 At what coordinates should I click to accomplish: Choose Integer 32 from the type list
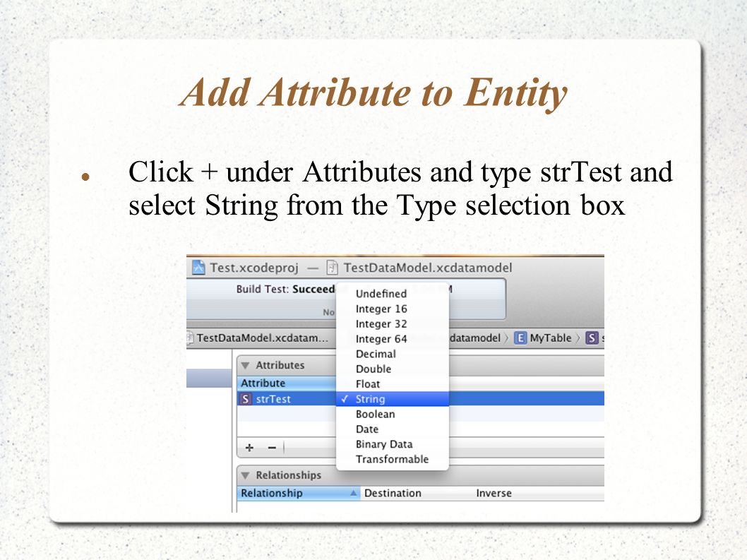[393, 324]
